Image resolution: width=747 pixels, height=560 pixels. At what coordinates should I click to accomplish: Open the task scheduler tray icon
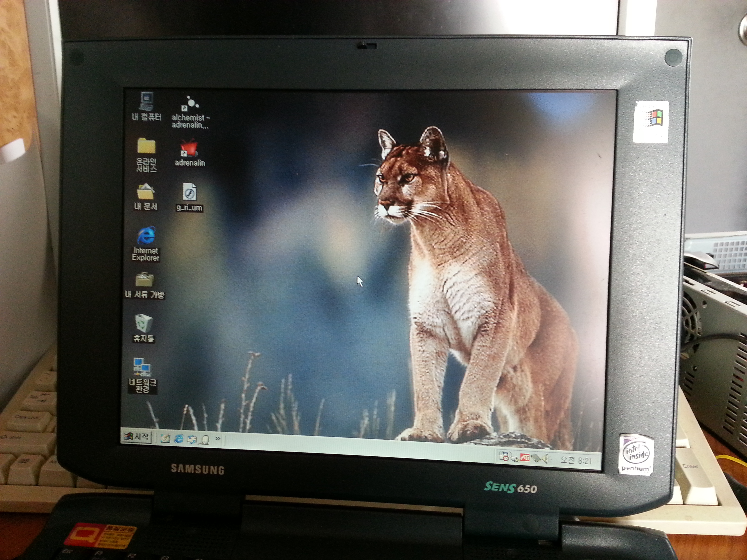tap(503, 456)
